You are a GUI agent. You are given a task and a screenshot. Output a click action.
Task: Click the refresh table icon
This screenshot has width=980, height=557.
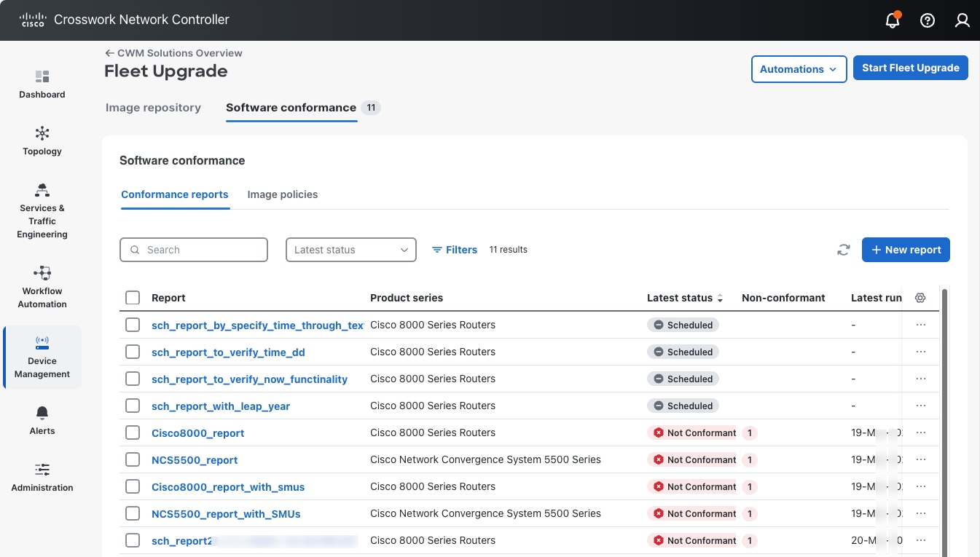tap(843, 250)
